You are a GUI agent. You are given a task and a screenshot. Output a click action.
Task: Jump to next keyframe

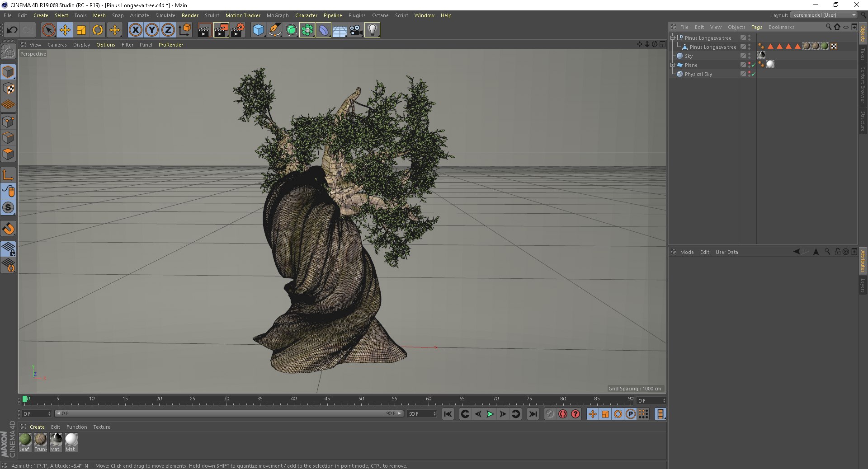pos(516,414)
